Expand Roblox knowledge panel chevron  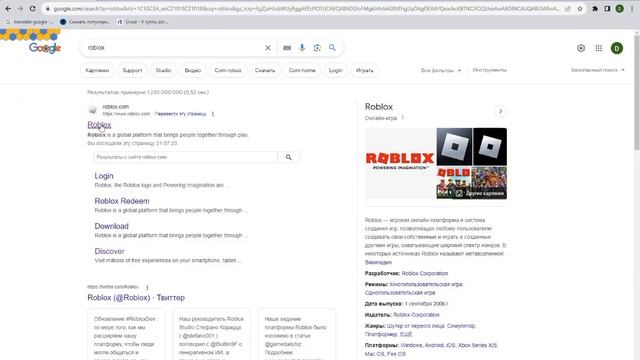click(500, 111)
